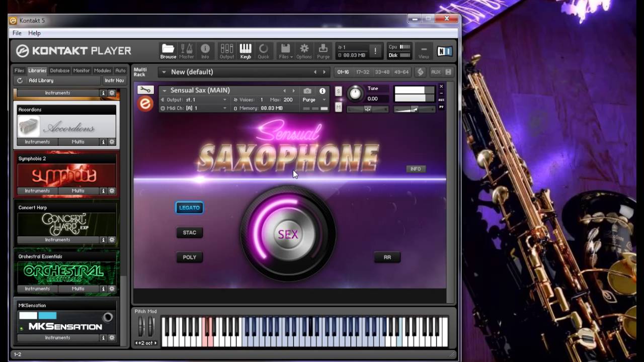The width and height of the screenshot is (644, 362).
Task: Open MKSensation library info icon
Action: pyautogui.click(x=103, y=338)
